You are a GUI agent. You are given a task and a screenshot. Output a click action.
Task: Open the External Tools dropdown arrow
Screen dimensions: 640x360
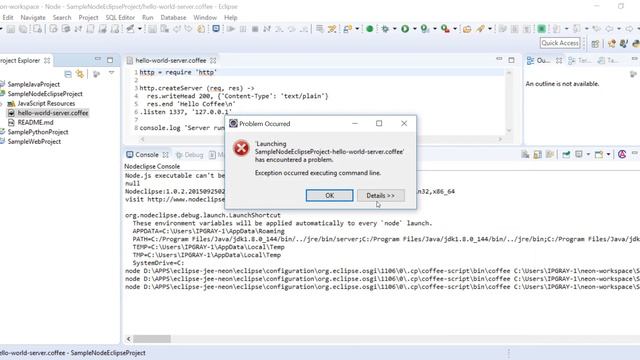(455, 29)
